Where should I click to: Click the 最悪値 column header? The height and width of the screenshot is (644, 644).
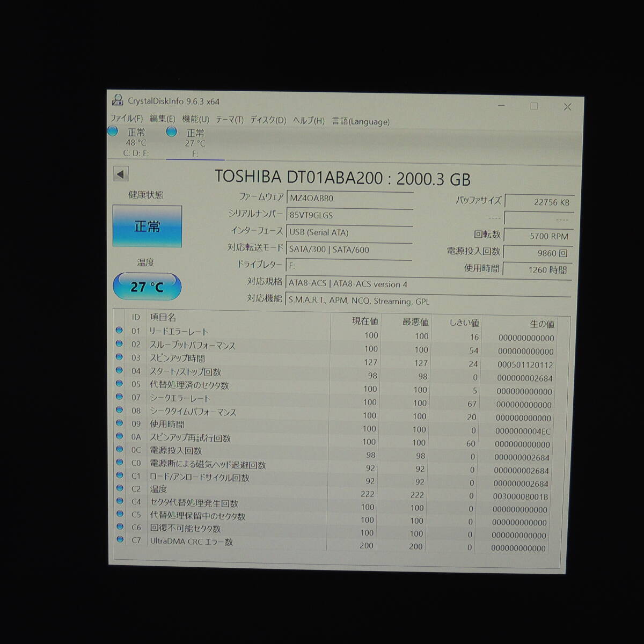pyautogui.click(x=415, y=322)
